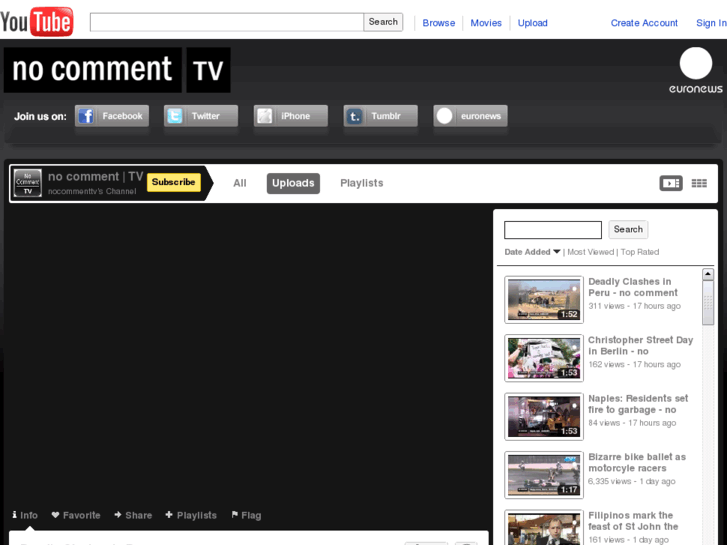The height and width of the screenshot is (545, 727).
Task: Open Browse in the top navigation
Action: 439,23
